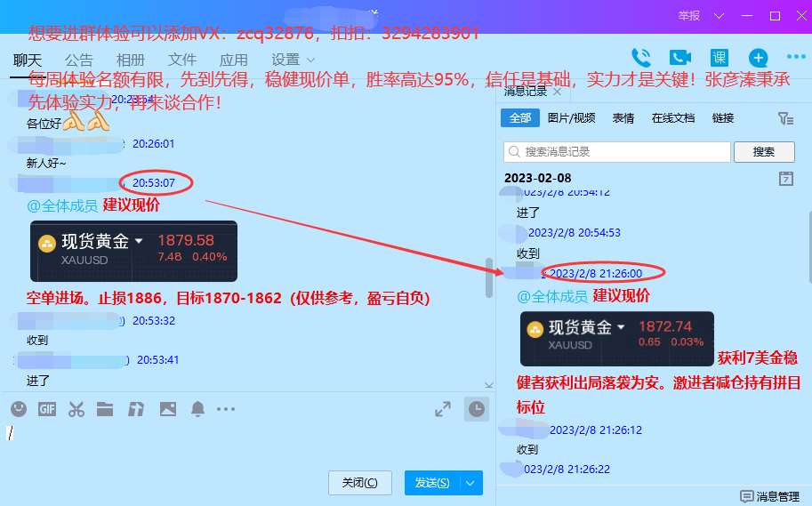Click the 搜索 button
This screenshot has width=812, height=506.
(763, 152)
